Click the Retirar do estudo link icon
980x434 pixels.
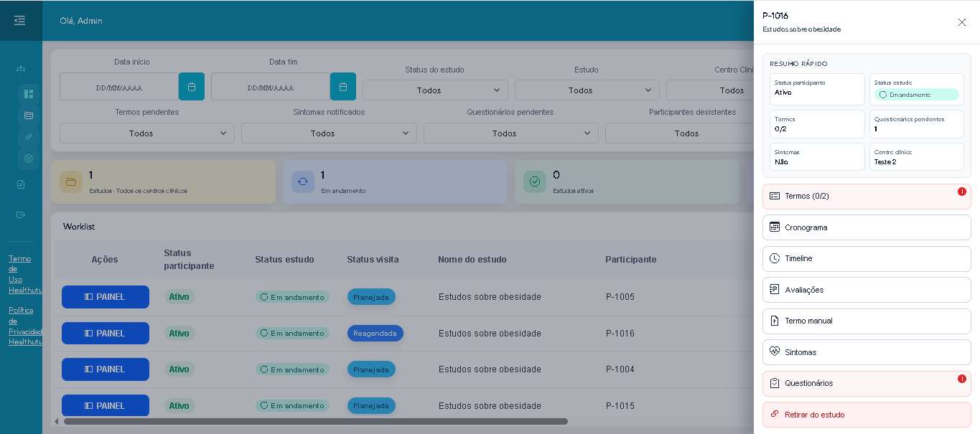pyautogui.click(x=775, y=415)
